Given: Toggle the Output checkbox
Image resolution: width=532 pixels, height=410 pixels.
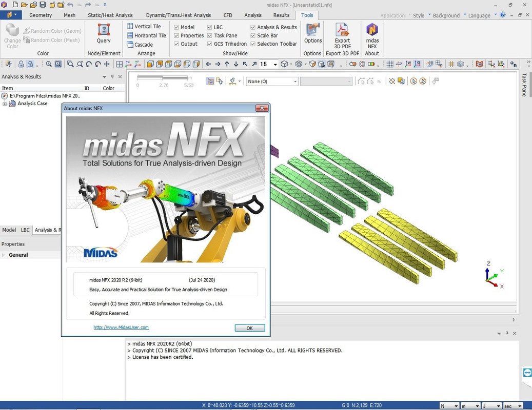Looking at the screenshot, I should click(176, 44).
